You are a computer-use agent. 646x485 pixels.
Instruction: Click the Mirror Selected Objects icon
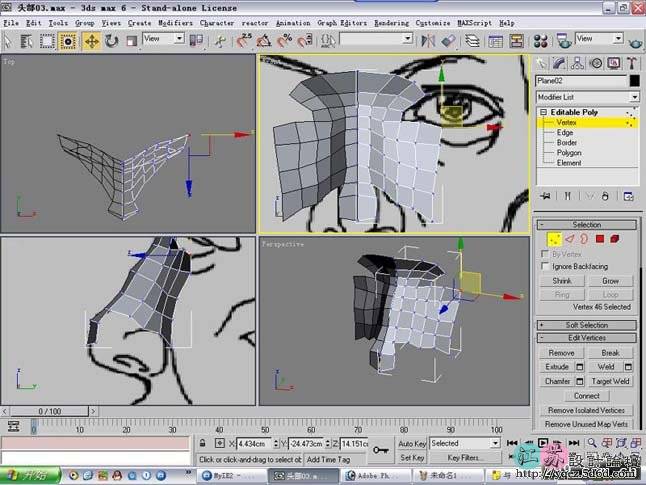click(x=428, y=41)
